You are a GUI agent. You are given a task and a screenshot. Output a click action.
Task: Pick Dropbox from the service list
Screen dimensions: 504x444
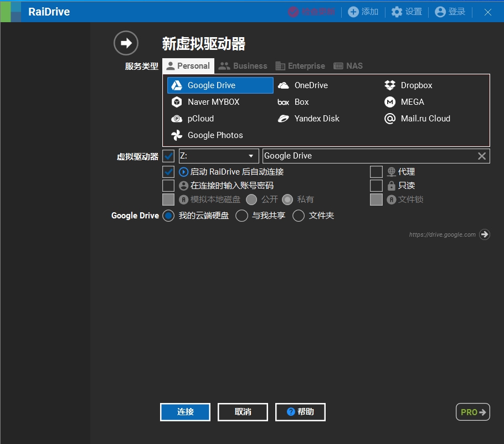(x=408, y=85)
